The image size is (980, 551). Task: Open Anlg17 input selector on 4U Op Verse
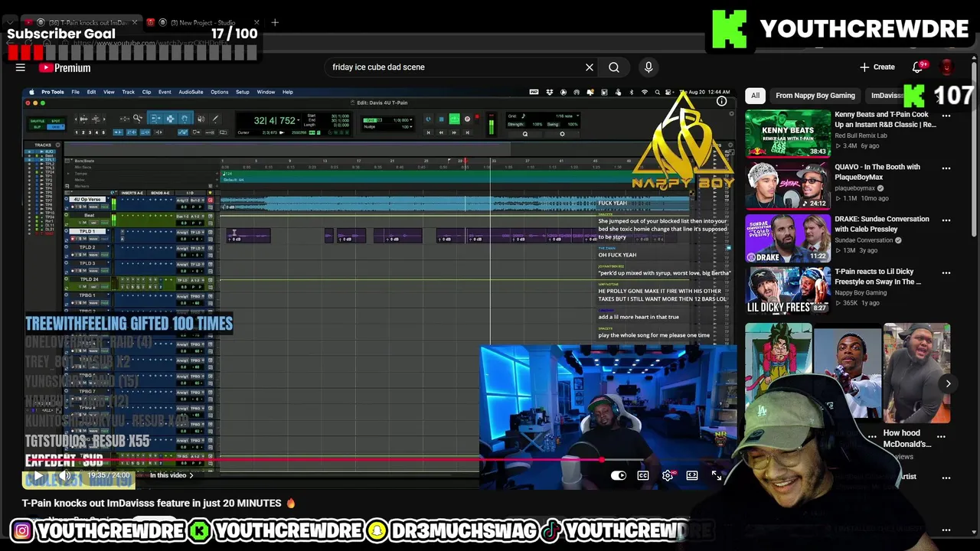coord(183,201)
